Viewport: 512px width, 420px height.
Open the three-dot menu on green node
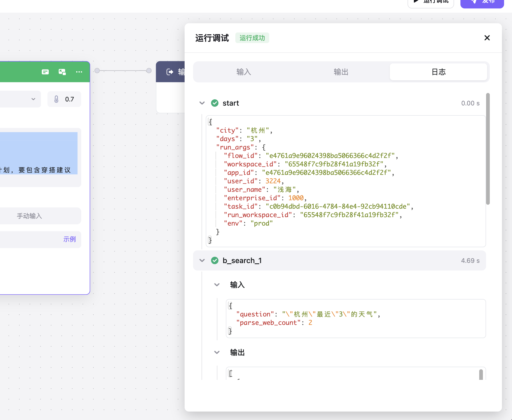[x=79, y=72]
